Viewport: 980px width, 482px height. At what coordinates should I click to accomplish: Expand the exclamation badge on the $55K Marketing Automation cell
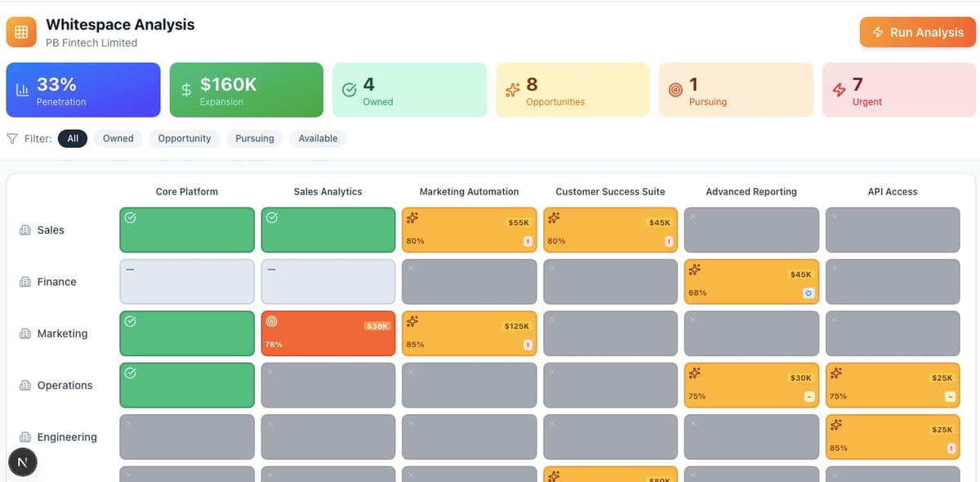529,241
